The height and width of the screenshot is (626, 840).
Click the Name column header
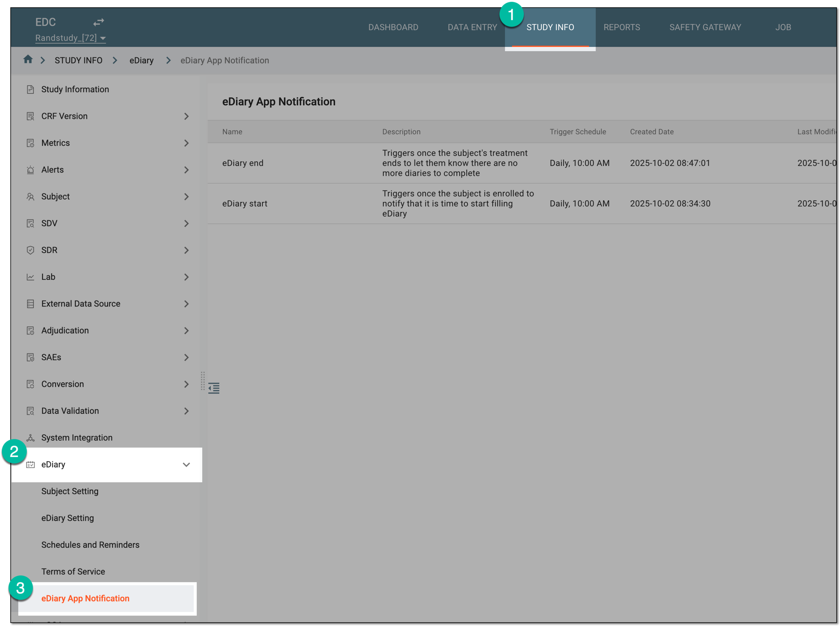pyautogui.click(x=232, y=132)
